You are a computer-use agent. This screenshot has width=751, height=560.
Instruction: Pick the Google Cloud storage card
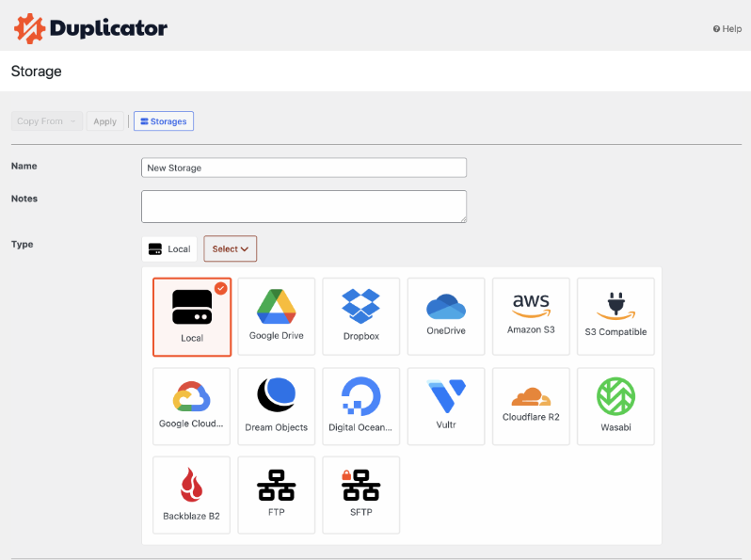(192, 407)
